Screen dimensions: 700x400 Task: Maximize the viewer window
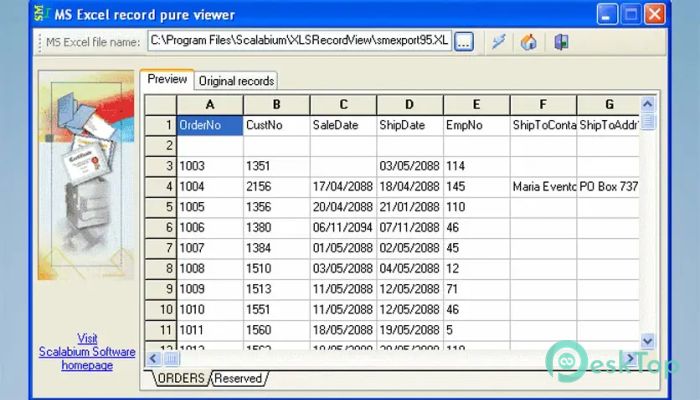[x=631, y=14]
